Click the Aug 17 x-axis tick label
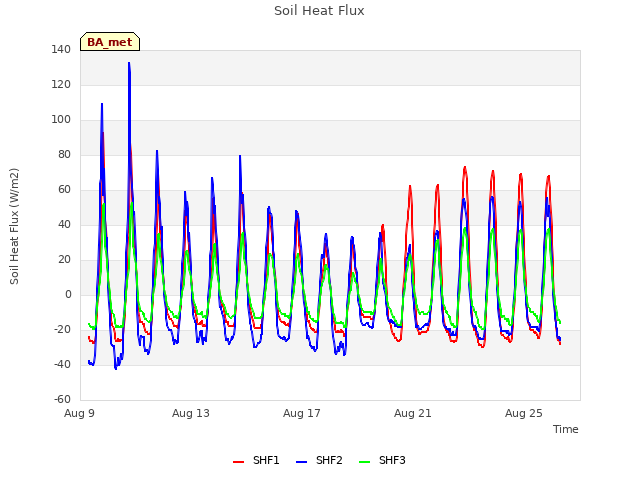Image resolution: width=640 pixels, height=480 pixels. (302, 413)
